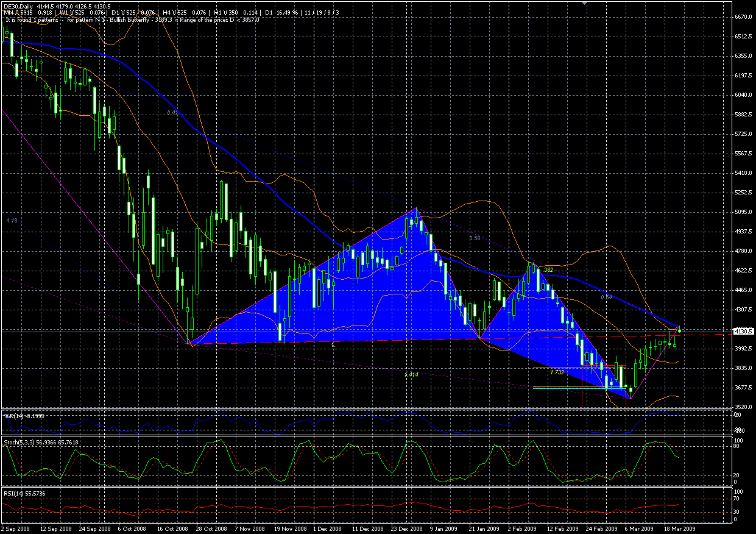
Task: Click the 0.54 retracement ratio label
Action: coord(606,297)
